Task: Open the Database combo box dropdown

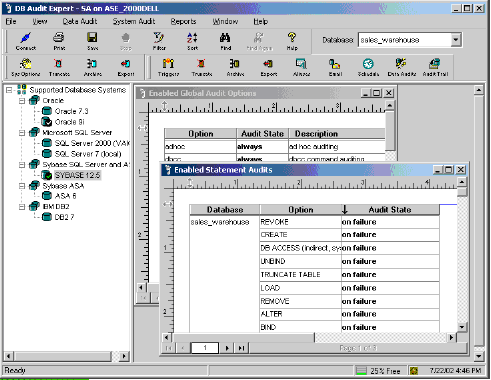Action: (456, 40)
